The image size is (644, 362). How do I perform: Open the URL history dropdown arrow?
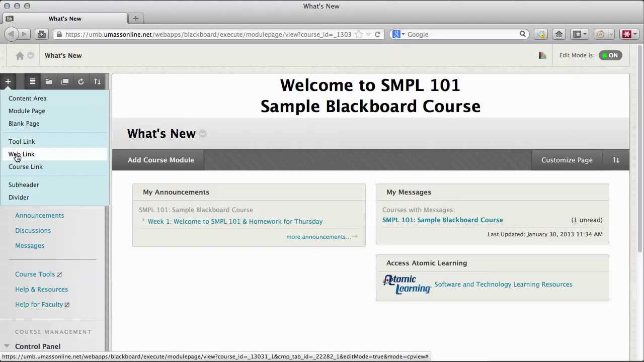369,34
